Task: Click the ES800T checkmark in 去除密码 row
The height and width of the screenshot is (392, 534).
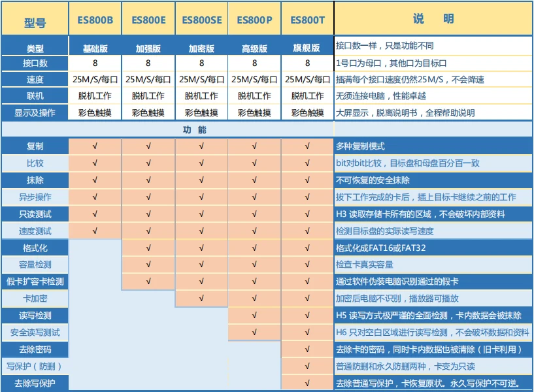Action: (307, 350)
